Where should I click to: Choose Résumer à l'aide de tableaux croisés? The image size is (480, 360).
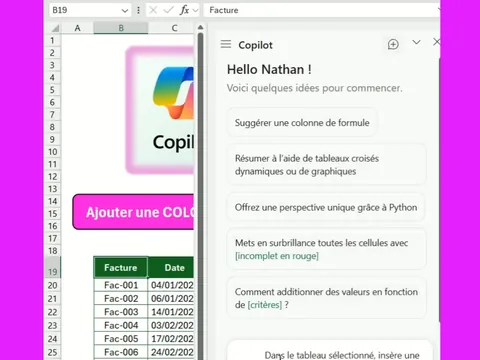pyautogui.click(x=327, y=165)
